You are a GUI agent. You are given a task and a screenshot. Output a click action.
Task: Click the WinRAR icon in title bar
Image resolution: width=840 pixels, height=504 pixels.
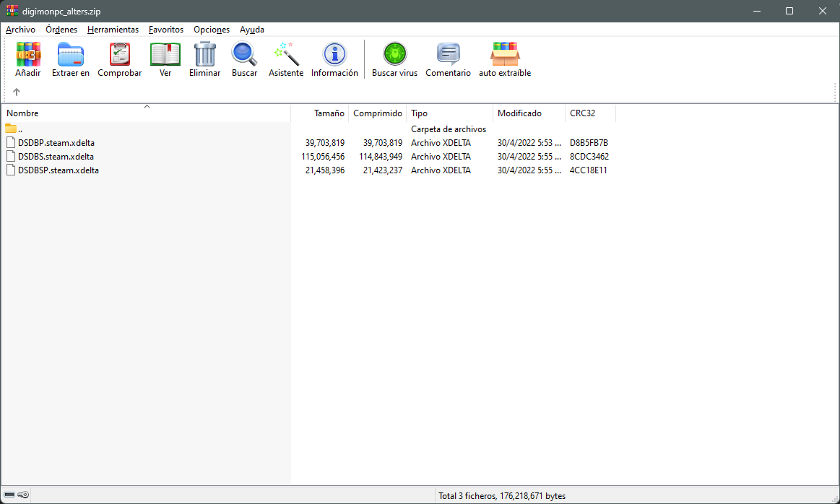tap(12, 11)
